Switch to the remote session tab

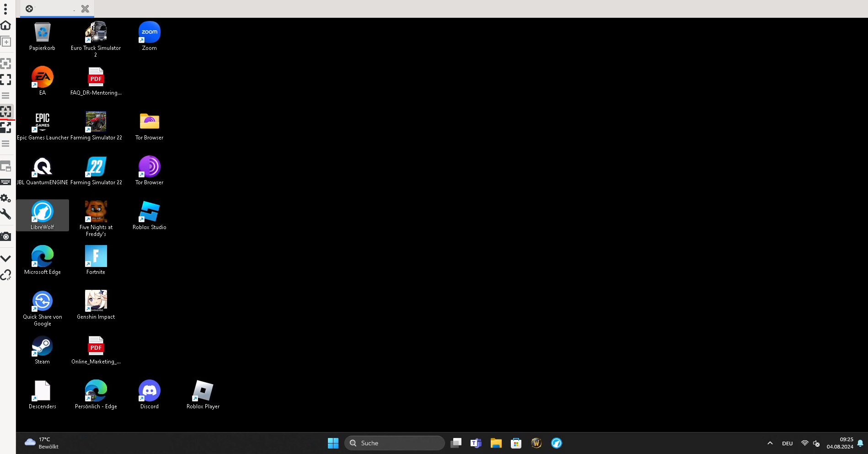(x=50, y=9)
